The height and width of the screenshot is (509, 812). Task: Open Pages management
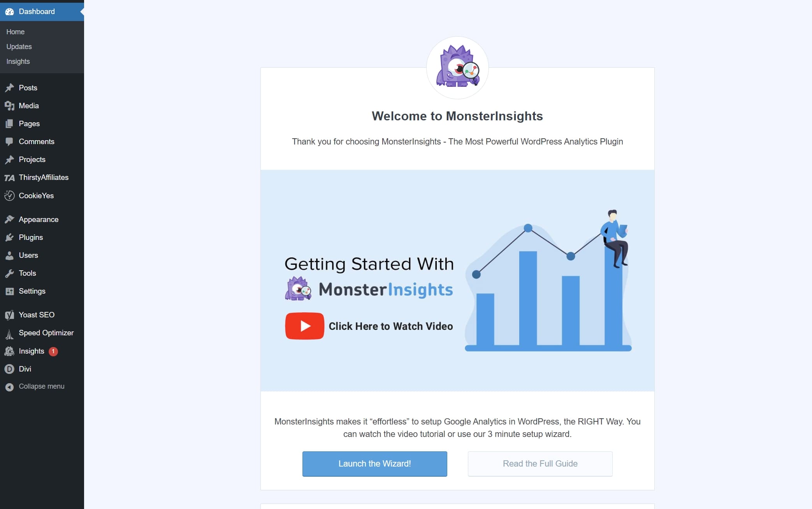[29, 123]
